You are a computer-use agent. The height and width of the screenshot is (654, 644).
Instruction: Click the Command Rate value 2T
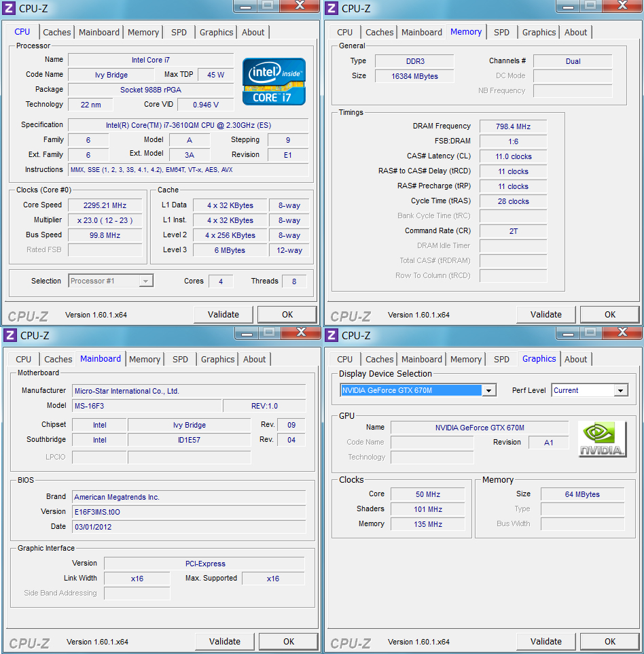(x=513, y=231)
